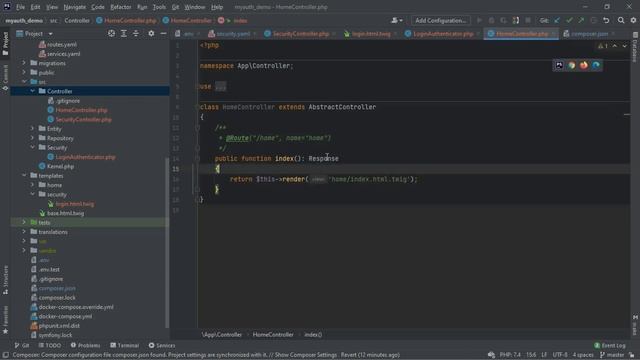Switch to composer.json editor tab

[589, 34]
